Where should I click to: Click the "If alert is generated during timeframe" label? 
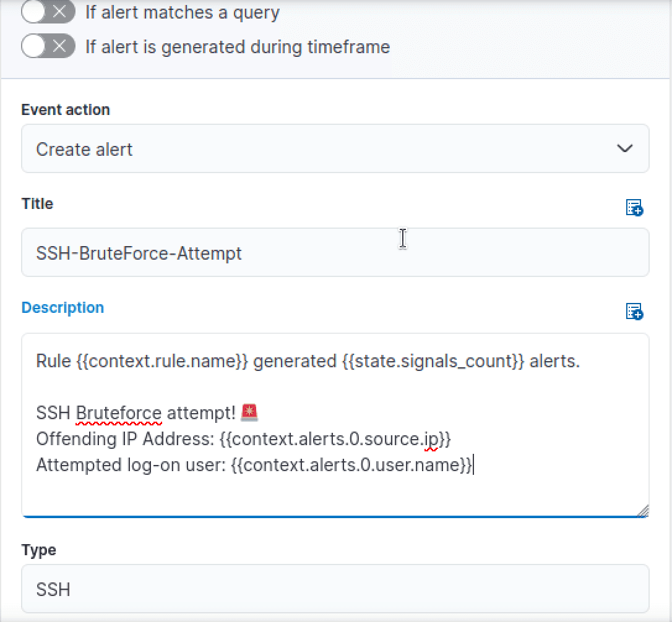(238, 47)
